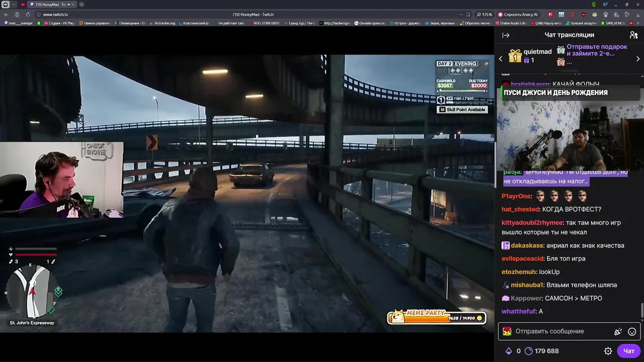Open the Bits balance diamond icon
This screenshot has height=362, width=644.
(x=509, y=351)
